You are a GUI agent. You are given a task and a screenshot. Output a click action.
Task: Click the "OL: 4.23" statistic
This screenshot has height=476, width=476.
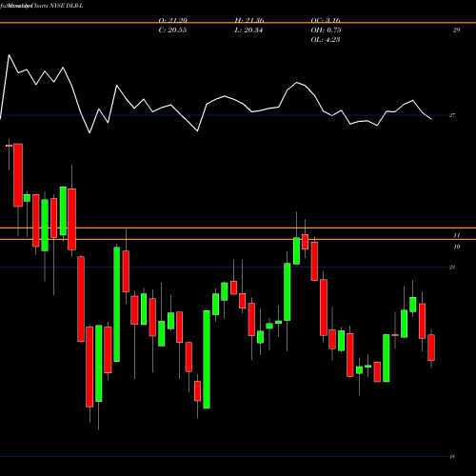[326, 40]
